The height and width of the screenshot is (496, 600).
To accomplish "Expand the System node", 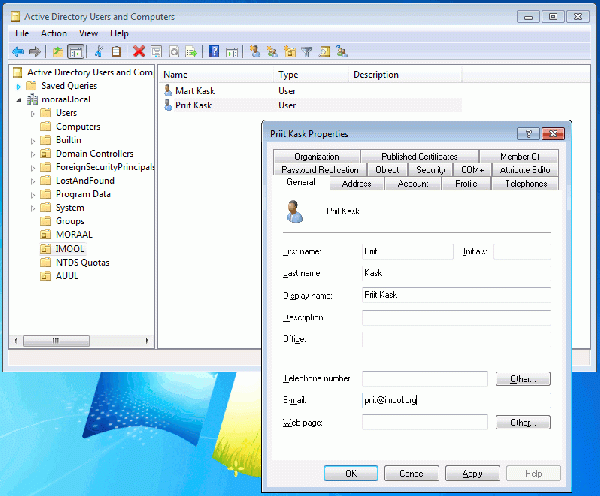I will pyautogui.click(x=33, y=209).
